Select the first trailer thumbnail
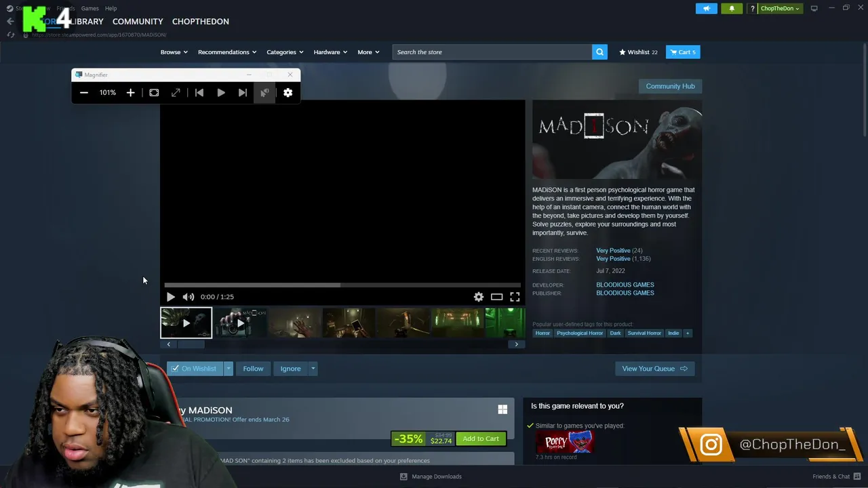Screen dimensions: 868x488 coord(186,323)
